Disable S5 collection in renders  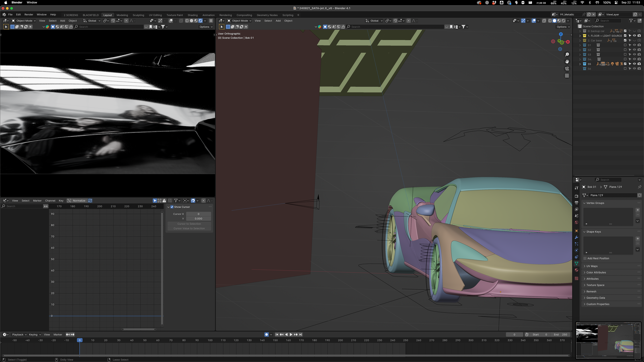click(x=639, y=64)
